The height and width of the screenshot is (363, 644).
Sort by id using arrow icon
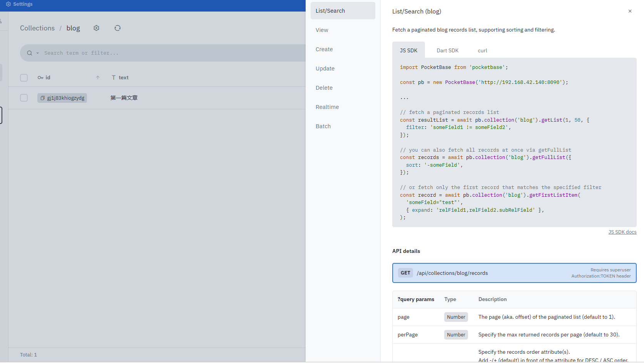(x=98, y=78)
